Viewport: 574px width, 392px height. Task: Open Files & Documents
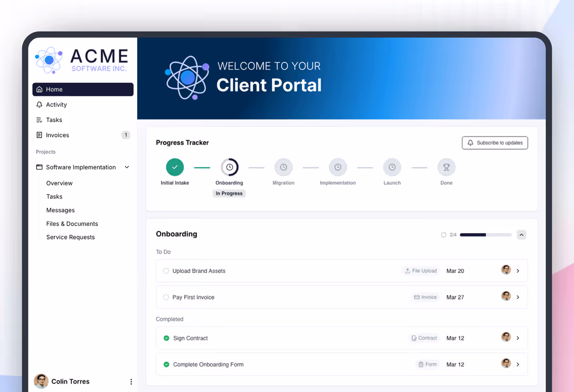click(x=72, y=224)
